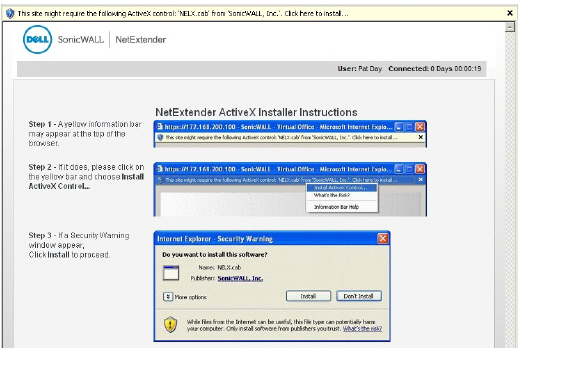
Task: Click the minimize button in Step 1 image
Action: (x=399, y=127)
